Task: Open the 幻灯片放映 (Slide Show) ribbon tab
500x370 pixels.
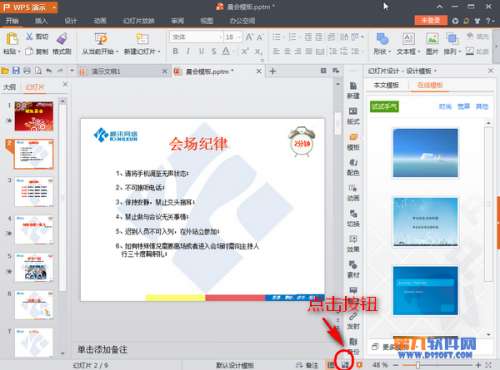Action: [x=138, y=21]
